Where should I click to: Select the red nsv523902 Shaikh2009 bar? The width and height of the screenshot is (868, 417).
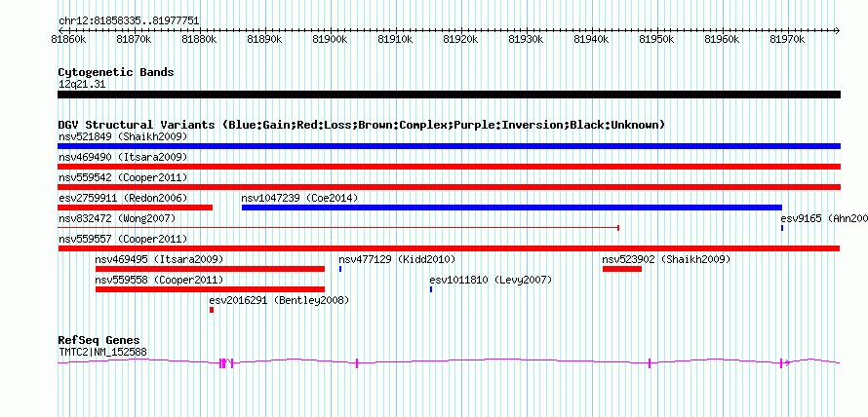click(x=622, y=269)
